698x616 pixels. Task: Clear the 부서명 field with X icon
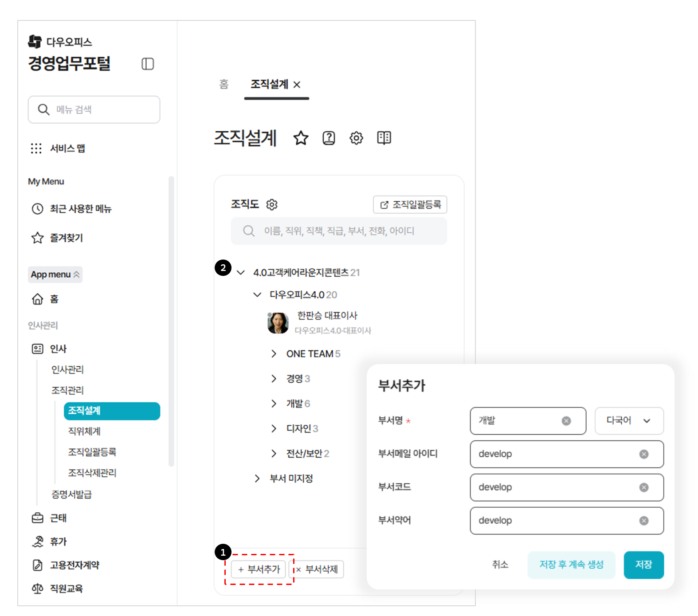click(x=566, y=421)
